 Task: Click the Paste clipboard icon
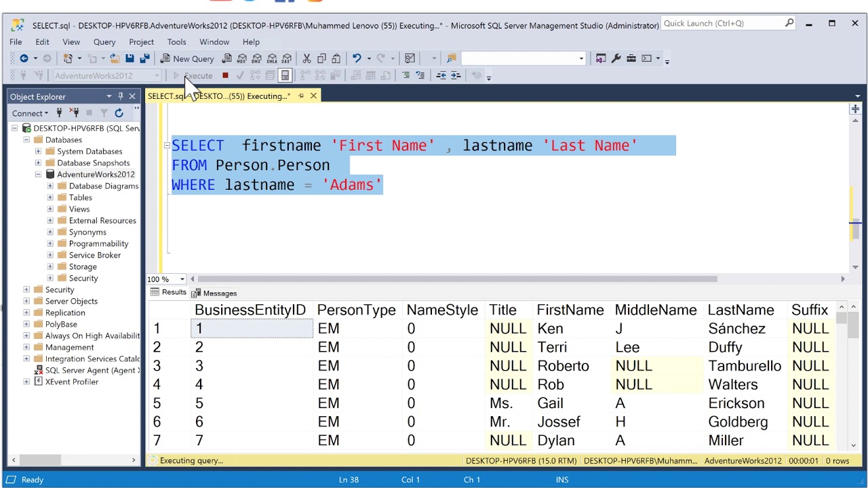tap(336, 58)
